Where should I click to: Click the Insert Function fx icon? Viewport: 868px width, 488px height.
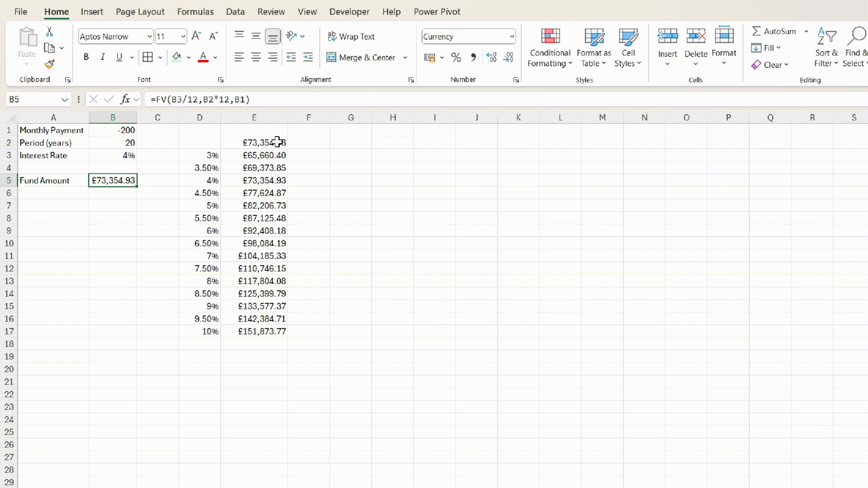pyautogui.click(x=125, y=99)
